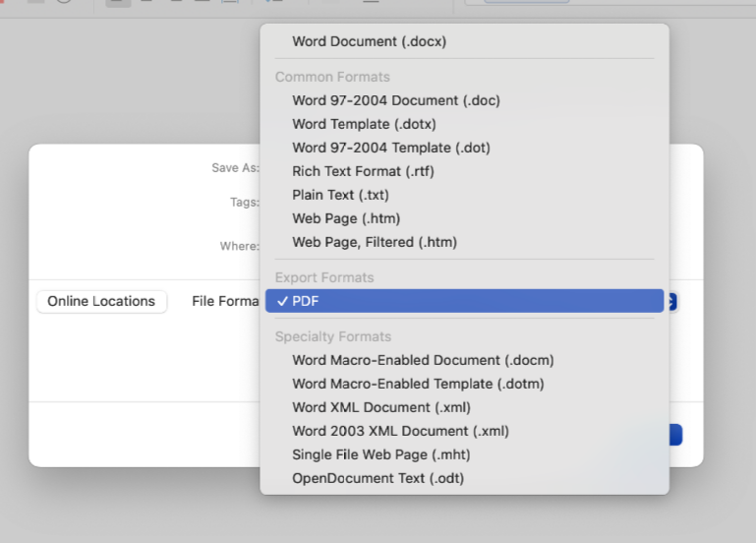This screenshot has width=756, height=543.
Task: Select Single File Web Page (.mht)
Action: (x=464, y=454)
